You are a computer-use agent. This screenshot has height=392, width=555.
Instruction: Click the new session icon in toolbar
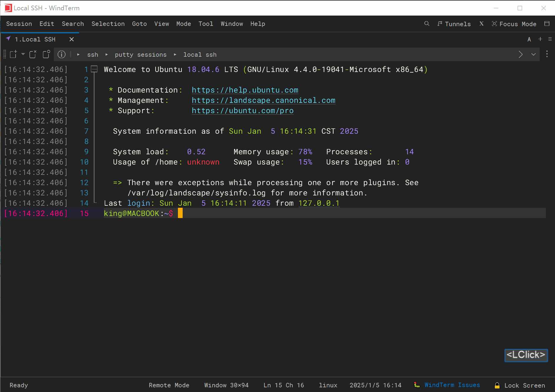(13, 54)
